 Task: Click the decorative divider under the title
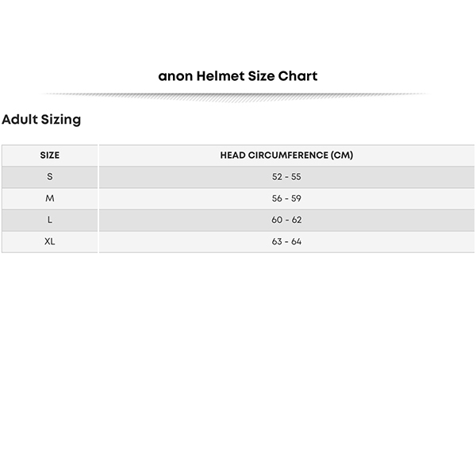click(x=236, y=97)
